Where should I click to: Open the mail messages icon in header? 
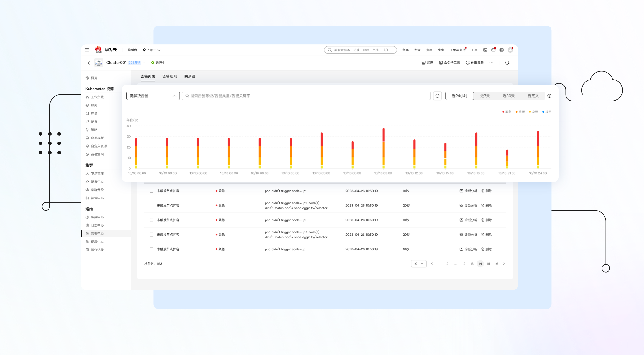(493, 50)
